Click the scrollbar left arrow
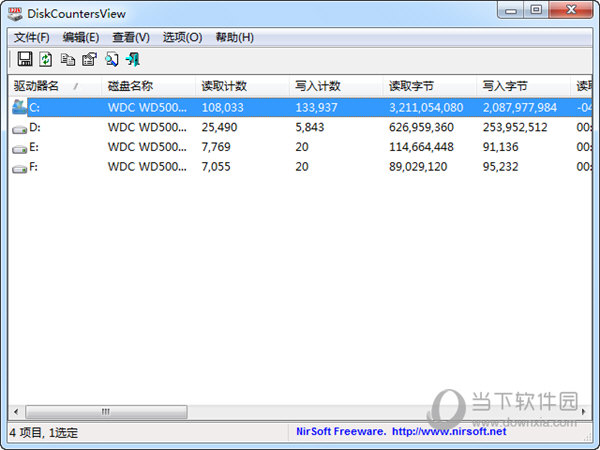The height and width of the screenshot is (450, 600). tap(16, 412)
